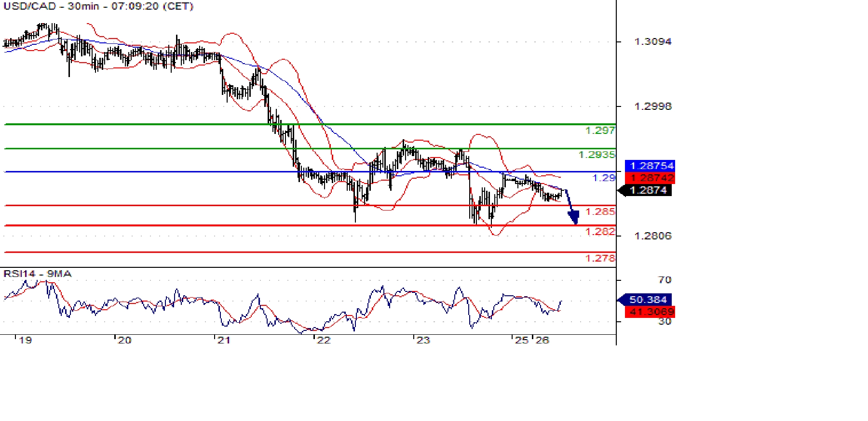
Task: Click the blue 50.384 RSI value tag
Action: (x=645, y=300)
